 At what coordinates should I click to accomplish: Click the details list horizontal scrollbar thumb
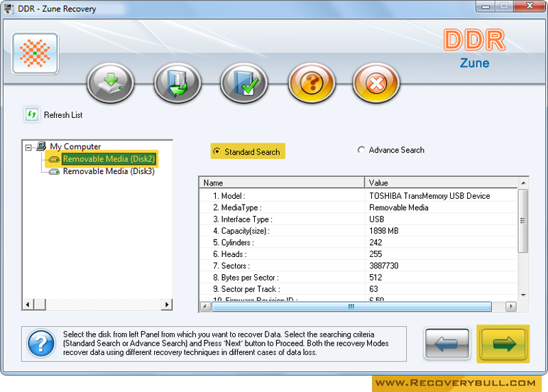pyautogui.click(x=351, y=307)
